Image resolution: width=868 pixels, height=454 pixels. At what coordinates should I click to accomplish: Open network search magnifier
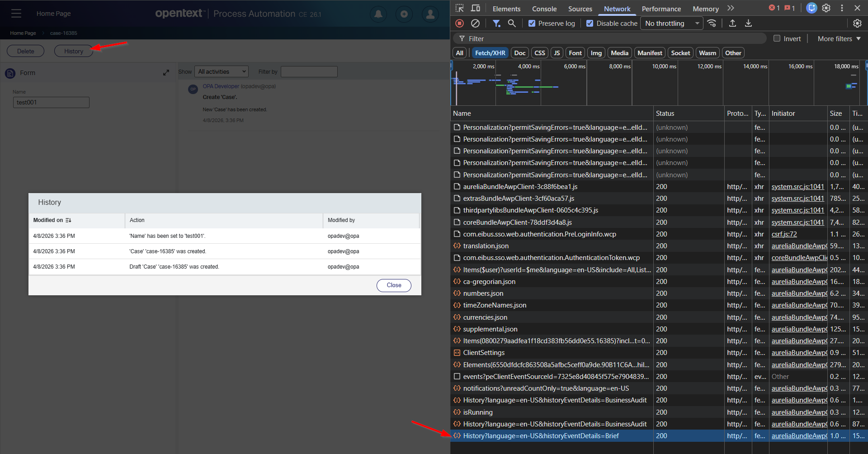512,23
